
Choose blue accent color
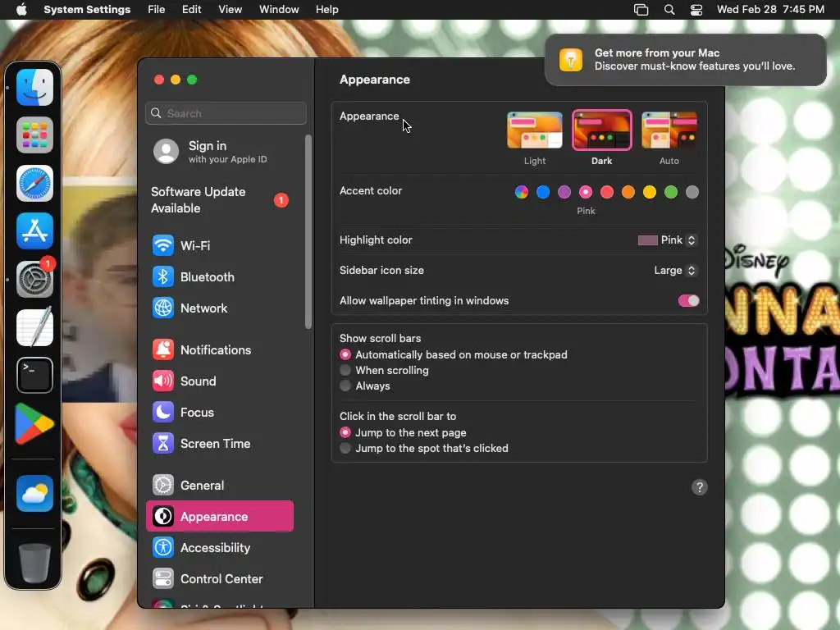click(543, 192)
